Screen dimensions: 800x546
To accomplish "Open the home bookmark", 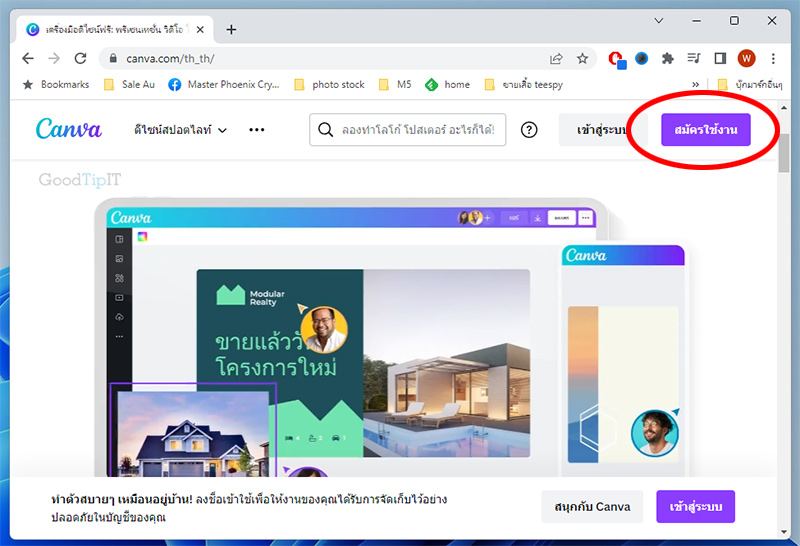I will [x=447, y=85].
